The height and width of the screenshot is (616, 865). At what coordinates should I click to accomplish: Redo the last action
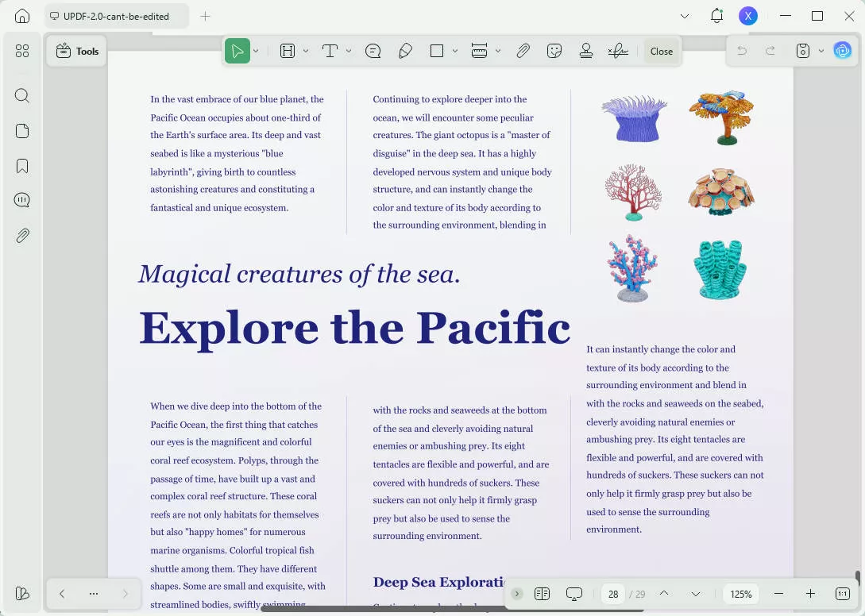[770, 52]
